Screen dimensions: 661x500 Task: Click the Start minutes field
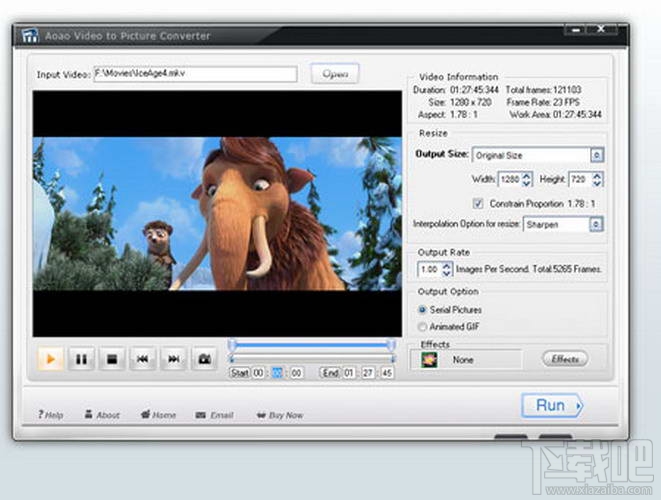277,373
